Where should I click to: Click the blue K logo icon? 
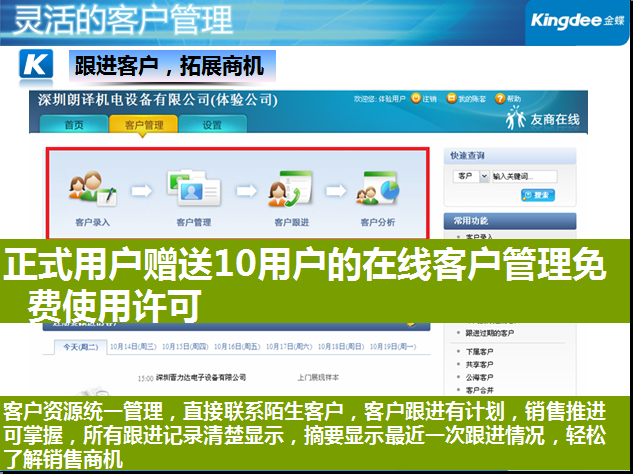[36, 64]
